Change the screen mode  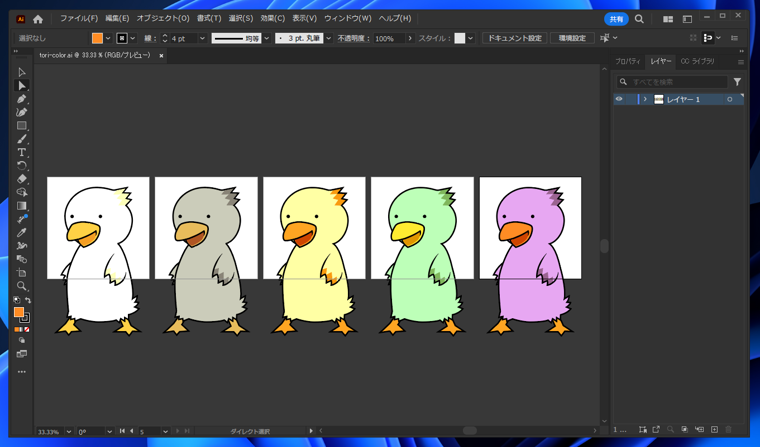click(22, 354)
